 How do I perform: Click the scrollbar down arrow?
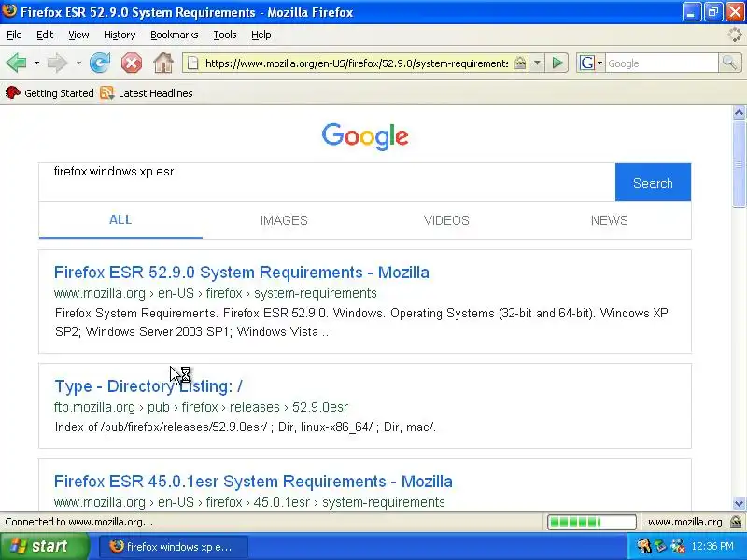pos(739,503)
